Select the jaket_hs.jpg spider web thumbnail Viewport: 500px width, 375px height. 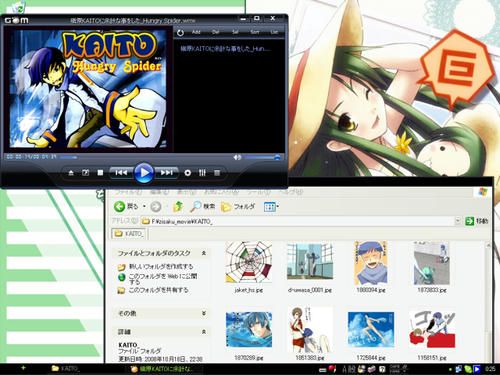click(x=249, y=262)
